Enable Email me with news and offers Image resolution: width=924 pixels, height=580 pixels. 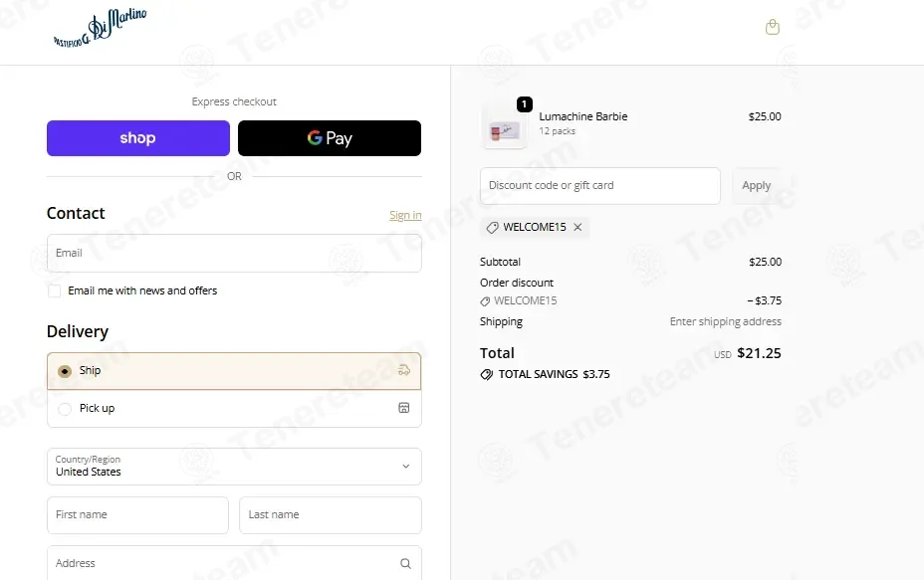point(54,290)
